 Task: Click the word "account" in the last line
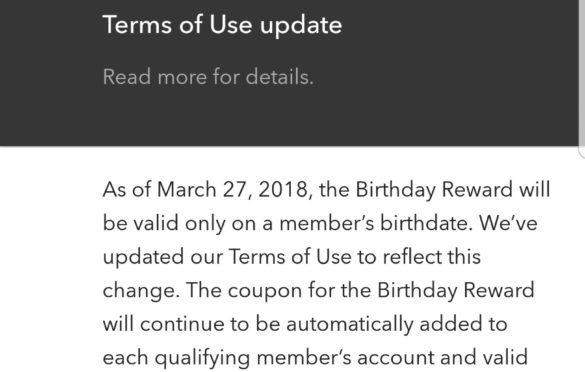(x=395, y=357)
